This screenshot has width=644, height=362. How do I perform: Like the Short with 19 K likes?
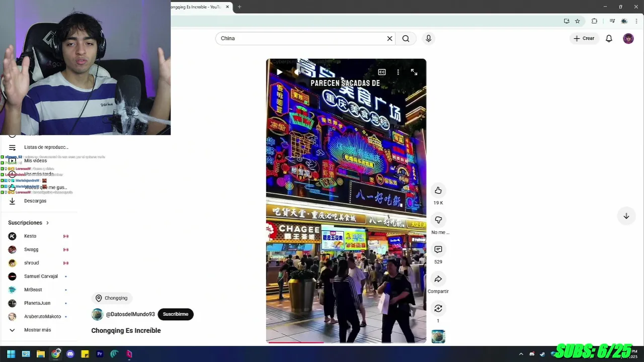(438, 190)
